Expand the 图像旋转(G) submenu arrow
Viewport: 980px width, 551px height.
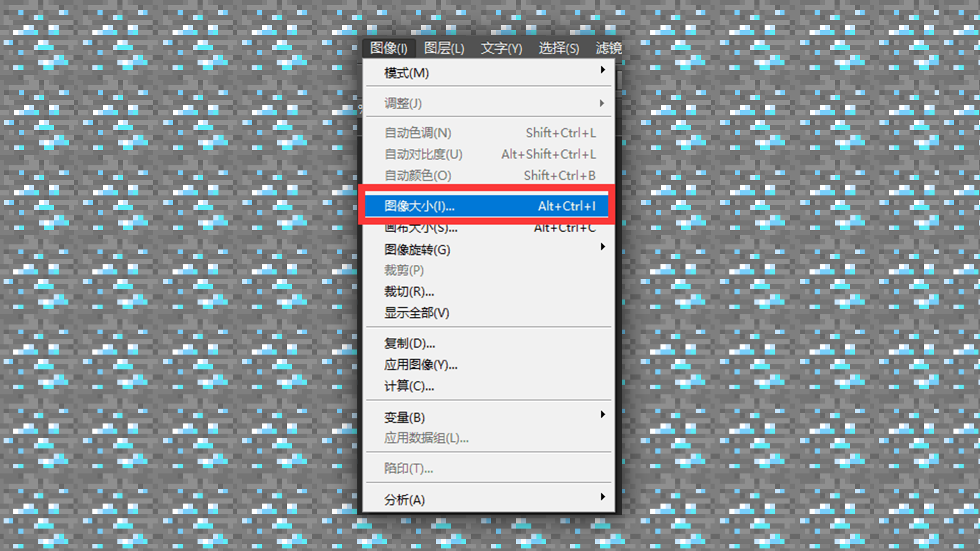pyautogui.click(x=603, y=247)
